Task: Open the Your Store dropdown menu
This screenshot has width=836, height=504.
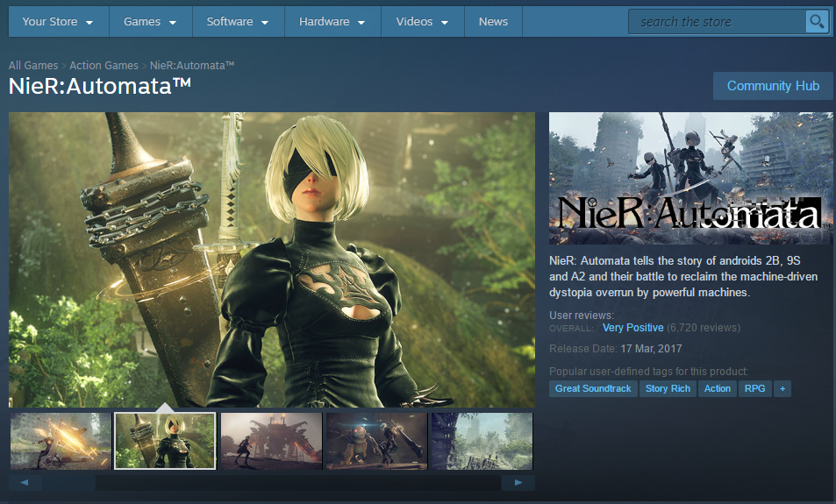Action: [x=58, y=22]
